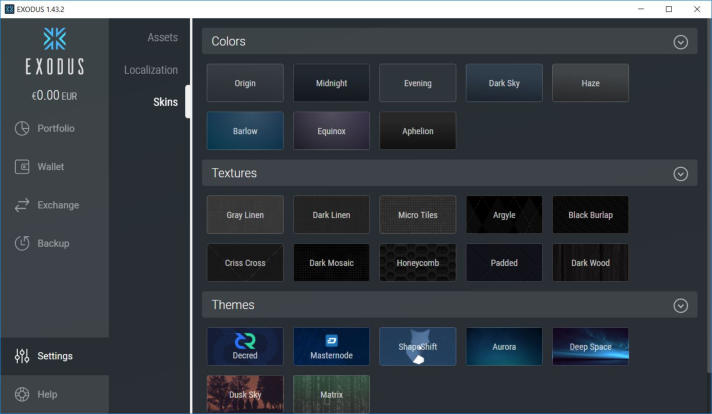
Task: Click the Themes section heading
Action: click(233, 305)
